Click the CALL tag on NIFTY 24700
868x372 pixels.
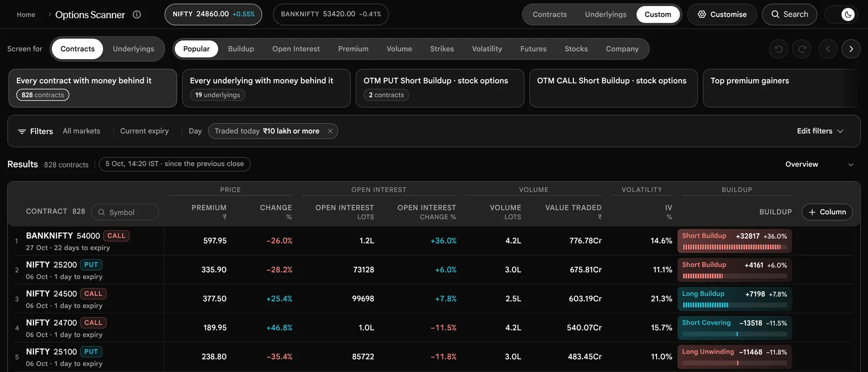(93, 323)
